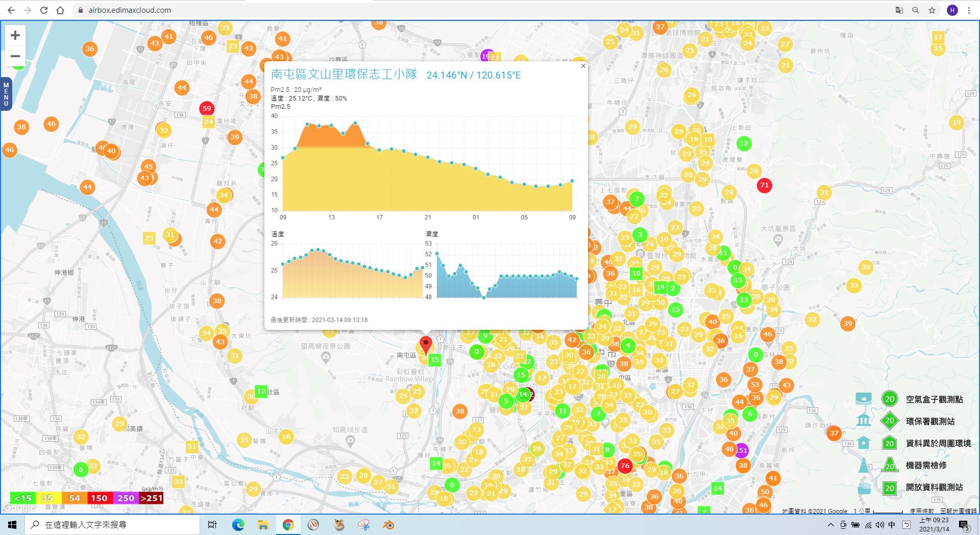Click the Pm2.5 area chart

point(428,163)
